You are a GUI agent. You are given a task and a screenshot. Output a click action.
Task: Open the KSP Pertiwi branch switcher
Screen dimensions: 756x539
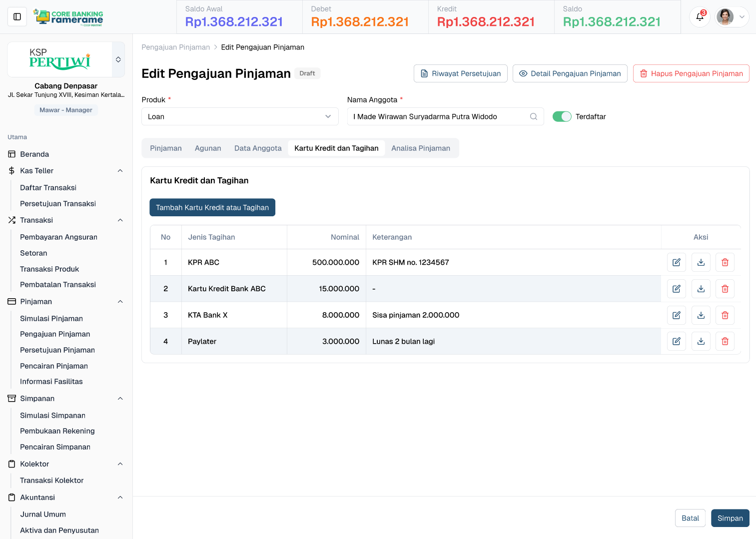click(x=118, y=59)
